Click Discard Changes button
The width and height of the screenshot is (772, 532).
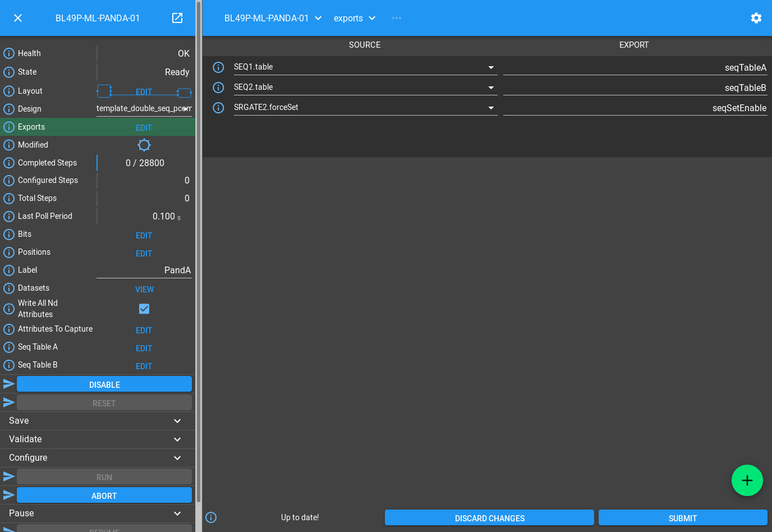(489, 518)
